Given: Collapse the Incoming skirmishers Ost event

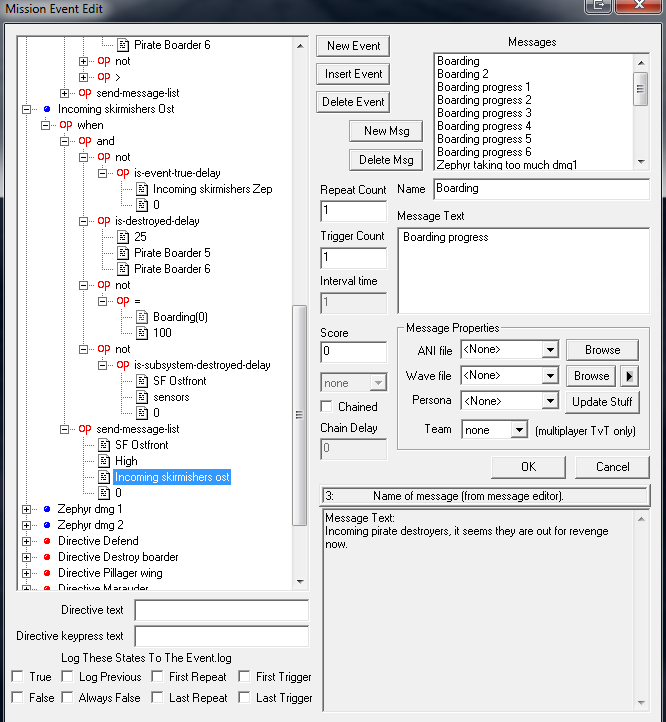Looking at the screenshot, I should pos(26,110).
